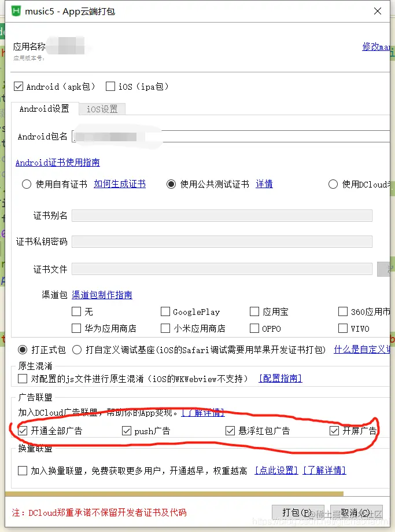Enable the iOS (ipa包) checkbox

point(110,86)
